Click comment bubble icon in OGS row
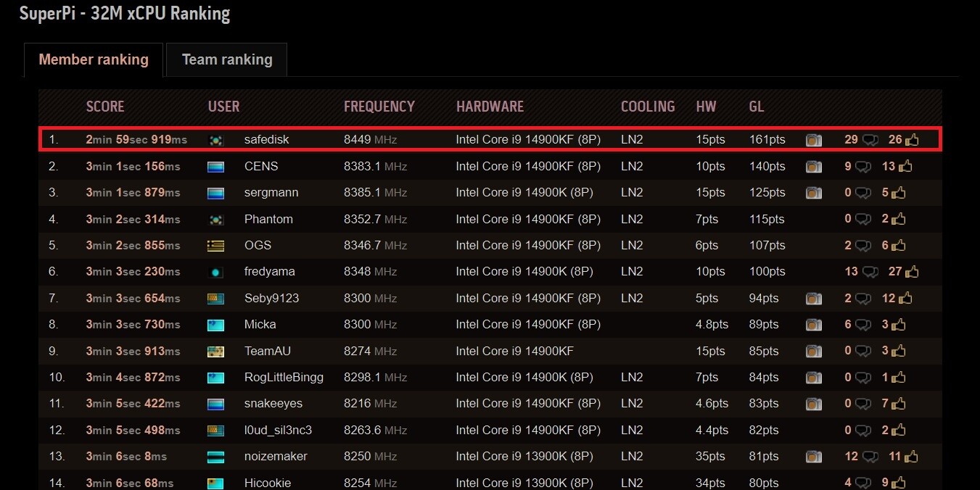Image resolution: width=980 pixels, height=490 pixels. tap(863, 246)
